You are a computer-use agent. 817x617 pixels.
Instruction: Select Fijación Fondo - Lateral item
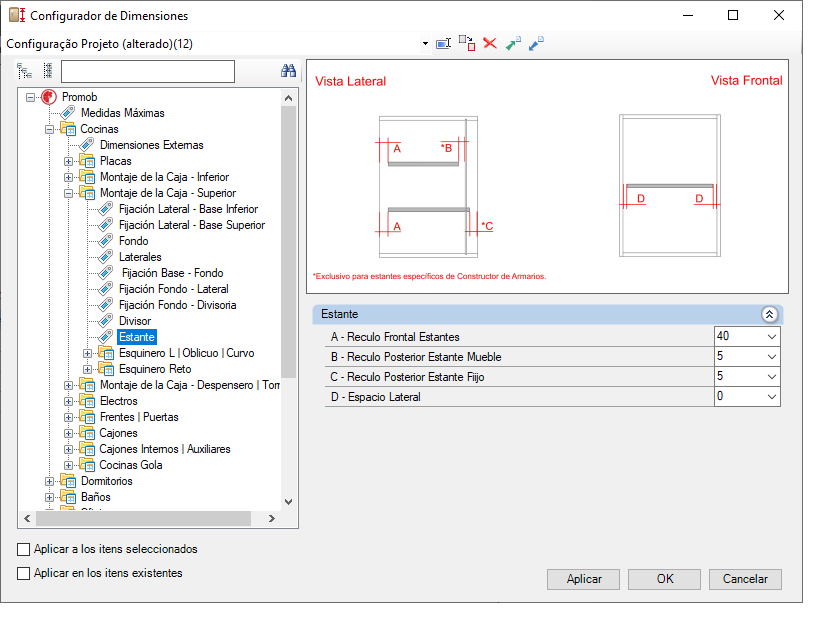(174, 289)
